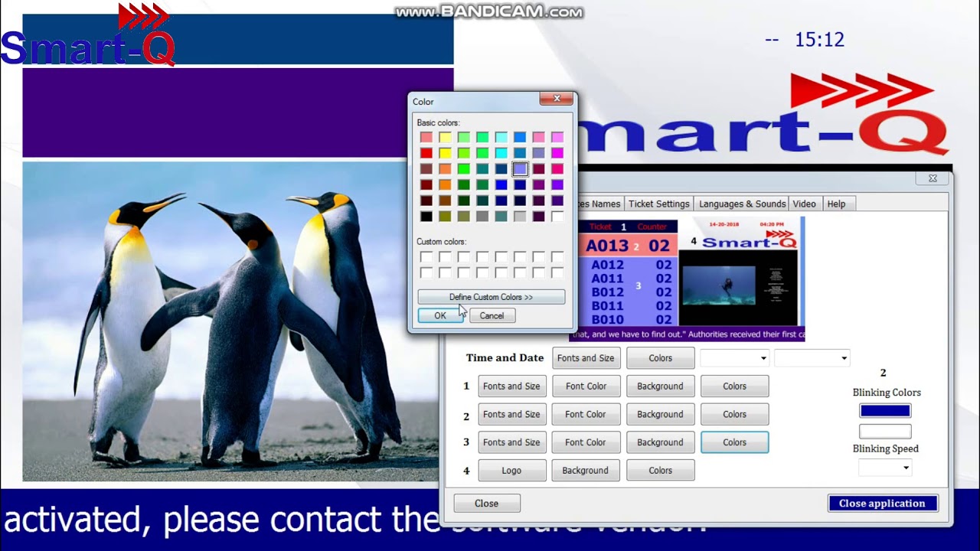Close the Color dialog with its X
The image size is (980, 551).
click(557, 99)
